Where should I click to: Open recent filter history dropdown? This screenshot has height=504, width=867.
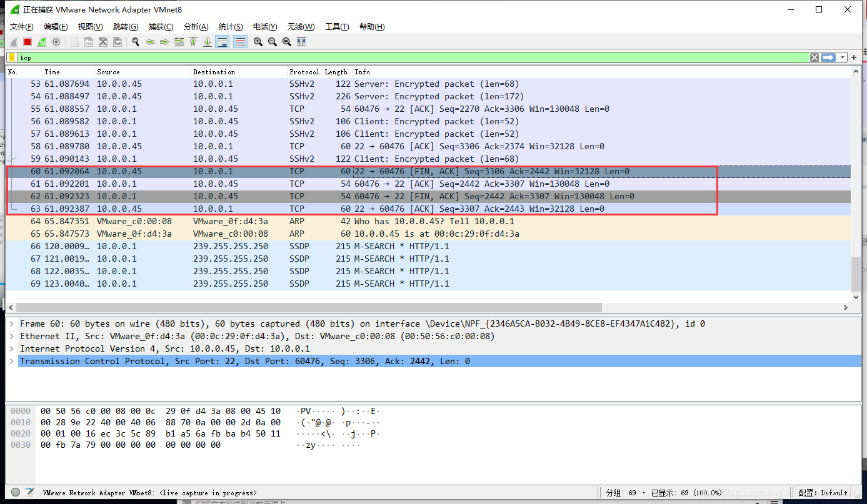(843, 57)
